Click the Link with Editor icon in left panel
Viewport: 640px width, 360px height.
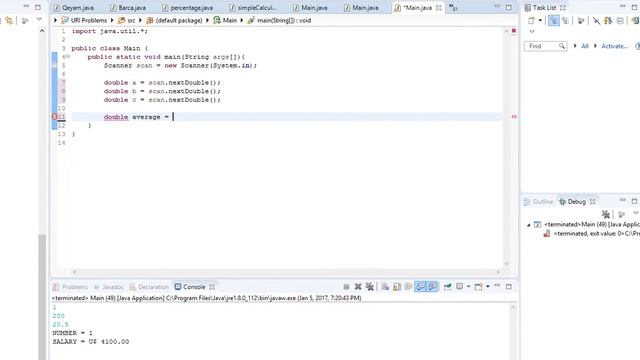pyautogui.click(x=9, y=20)
